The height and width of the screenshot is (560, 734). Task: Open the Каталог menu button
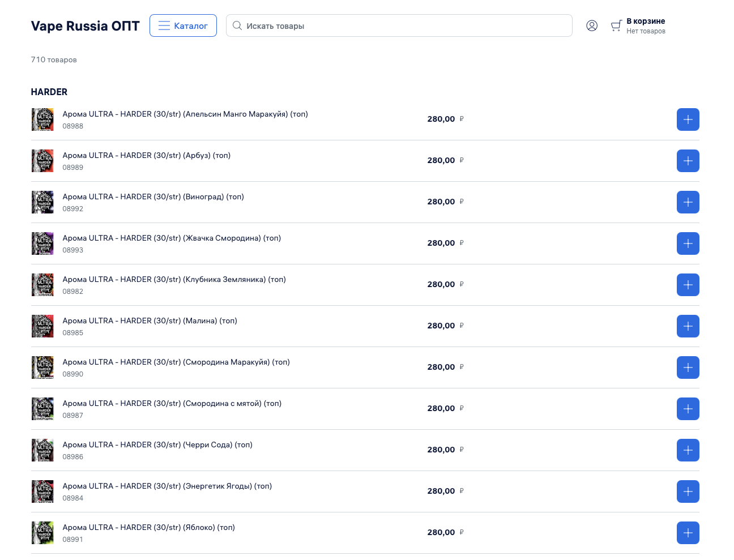(x=183, y=25)
